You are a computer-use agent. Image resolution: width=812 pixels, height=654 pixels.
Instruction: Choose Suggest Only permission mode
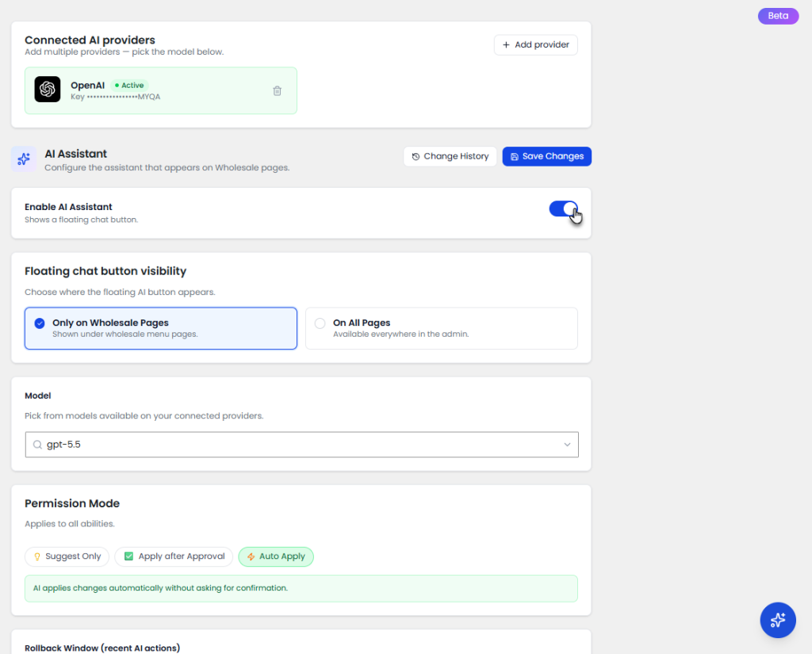tap(67, 556)
